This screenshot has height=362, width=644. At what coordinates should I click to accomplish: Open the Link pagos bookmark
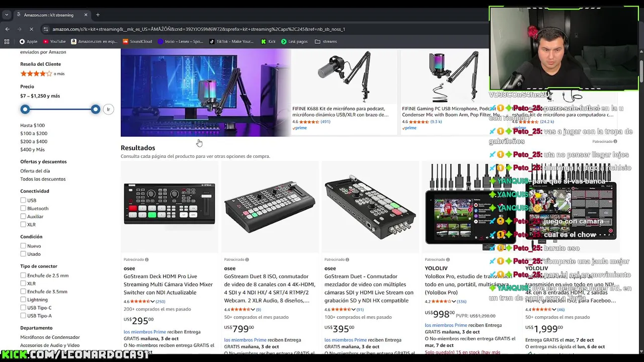294,41
